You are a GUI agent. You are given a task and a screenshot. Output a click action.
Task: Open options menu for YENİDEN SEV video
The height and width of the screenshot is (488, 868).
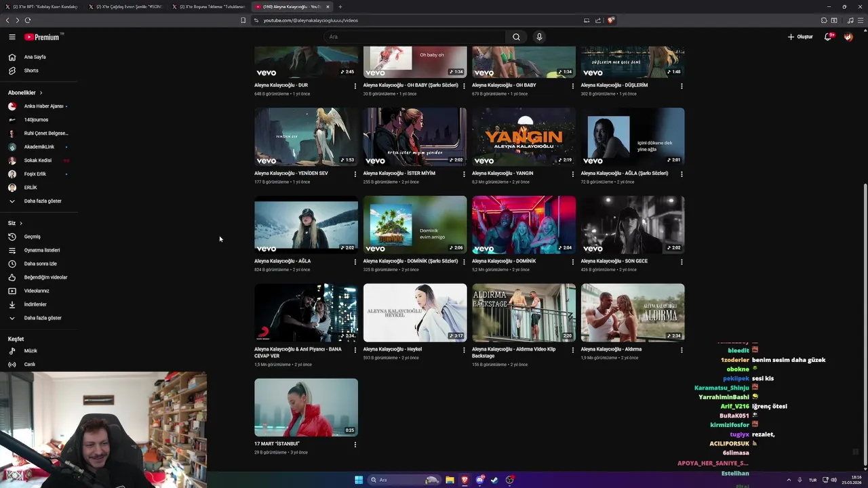click(x=355, y=174)
